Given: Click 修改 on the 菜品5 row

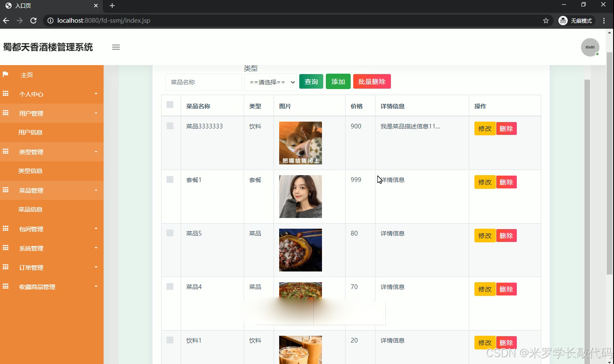Looking at the screenshot, I should point(484,235).
